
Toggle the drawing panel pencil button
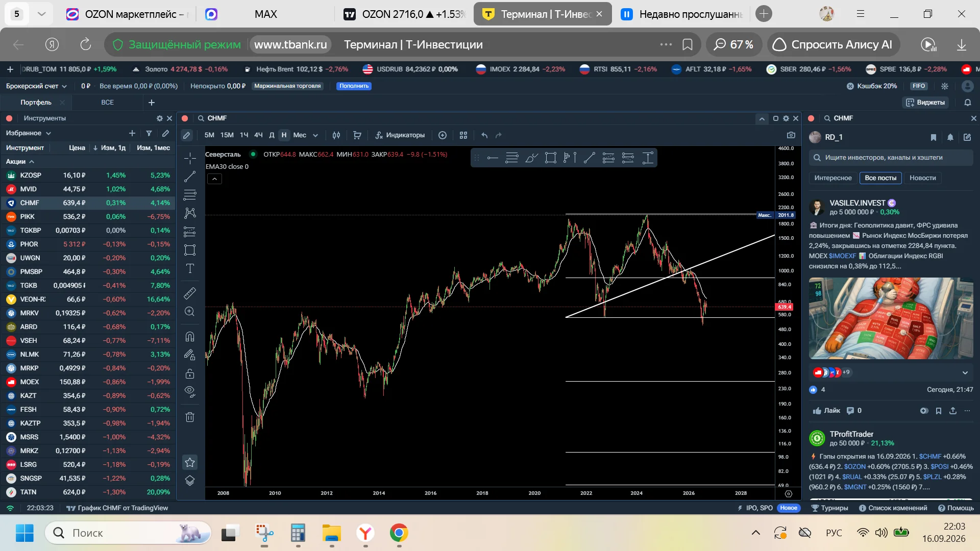click(x=187, y=135)
